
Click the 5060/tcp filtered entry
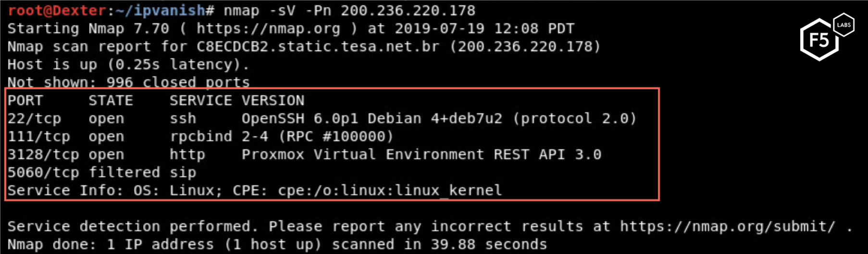84,172
